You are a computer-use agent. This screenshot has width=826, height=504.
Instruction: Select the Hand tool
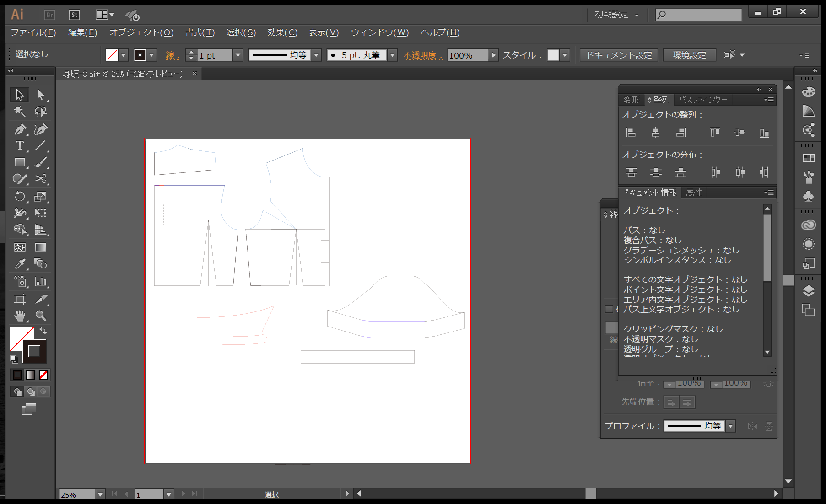pyautogui.click(x=19, y=316)
